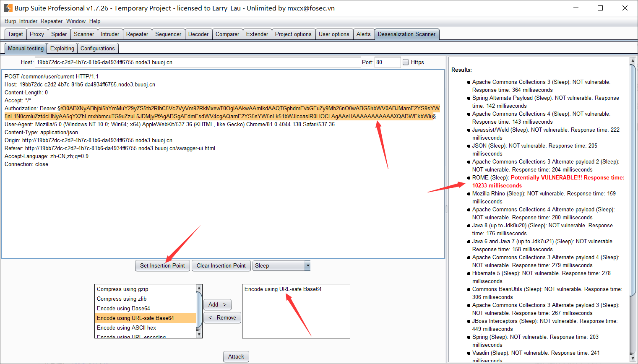The image size is (638, 364).
Task: Maximize the Burp Suite window
Action: coord(600,8)
